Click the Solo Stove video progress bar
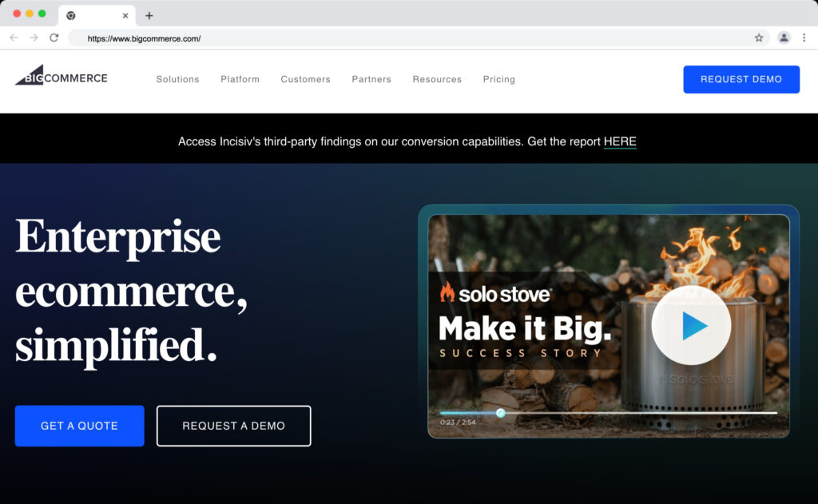This screenshot has width=818, height=504. [x=608, y=413]
